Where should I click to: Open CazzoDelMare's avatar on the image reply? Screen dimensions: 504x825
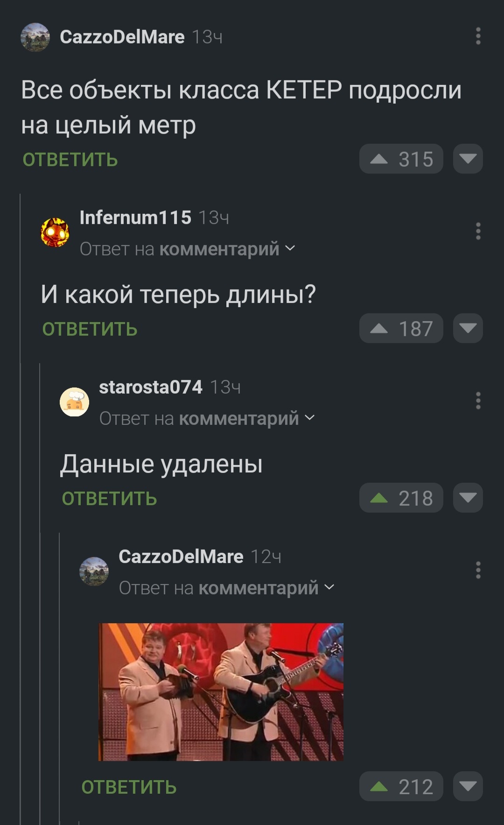pyautogui.click(x=94, y=571)
